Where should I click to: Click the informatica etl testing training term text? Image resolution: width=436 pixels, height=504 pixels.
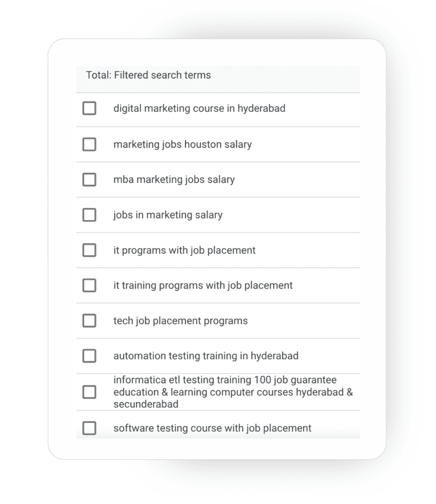225,392
